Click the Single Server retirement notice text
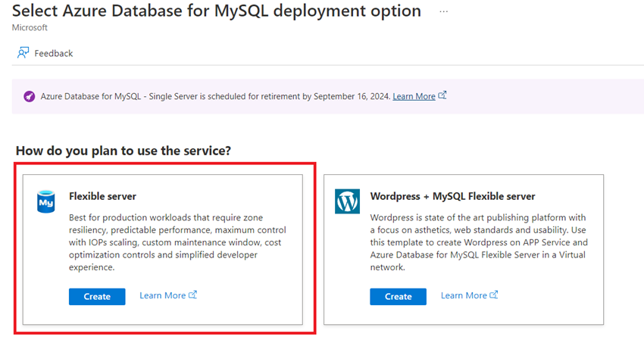644x343 pixels. pos(215,96)
